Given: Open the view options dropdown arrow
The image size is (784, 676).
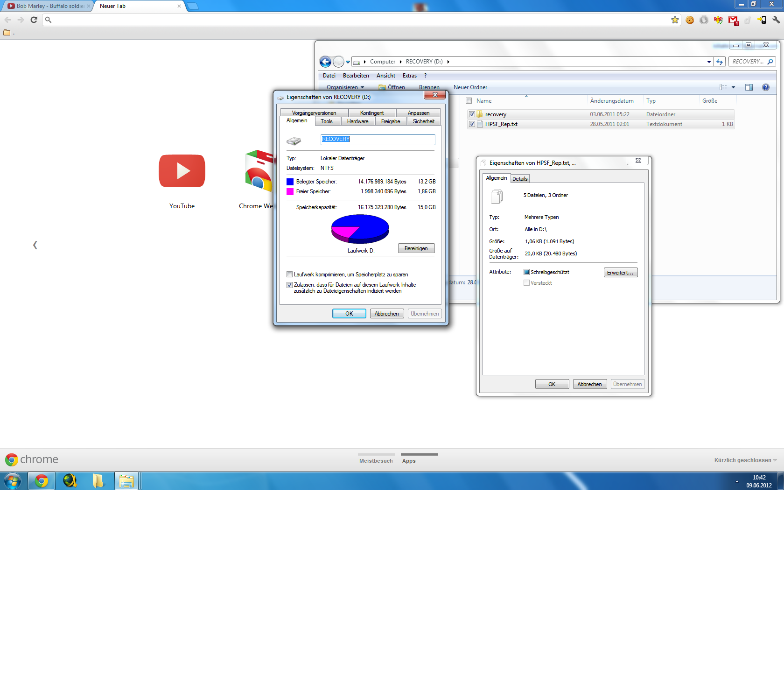Looking at the screenshot, I should click(733, 87).
